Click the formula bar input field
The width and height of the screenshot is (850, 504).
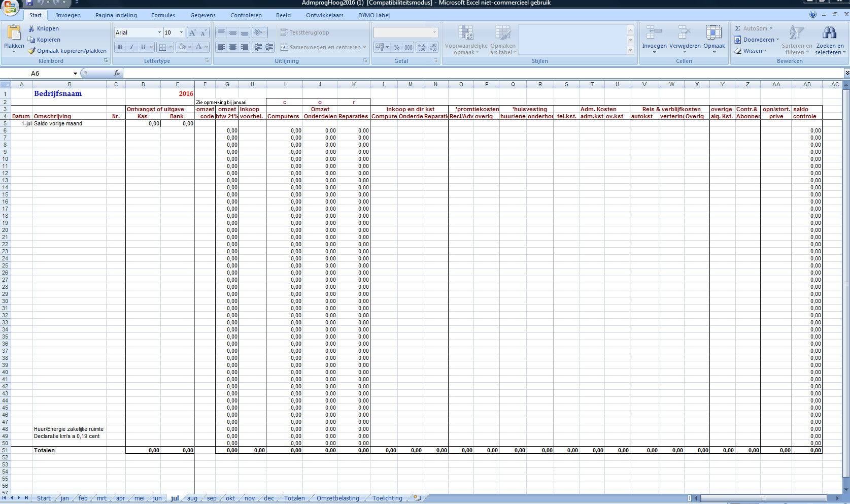[482, 73]
